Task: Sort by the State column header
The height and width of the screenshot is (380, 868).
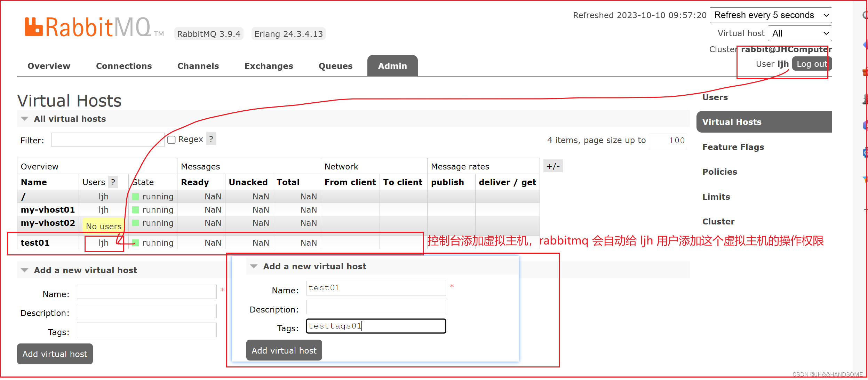Action: (143, 182)
